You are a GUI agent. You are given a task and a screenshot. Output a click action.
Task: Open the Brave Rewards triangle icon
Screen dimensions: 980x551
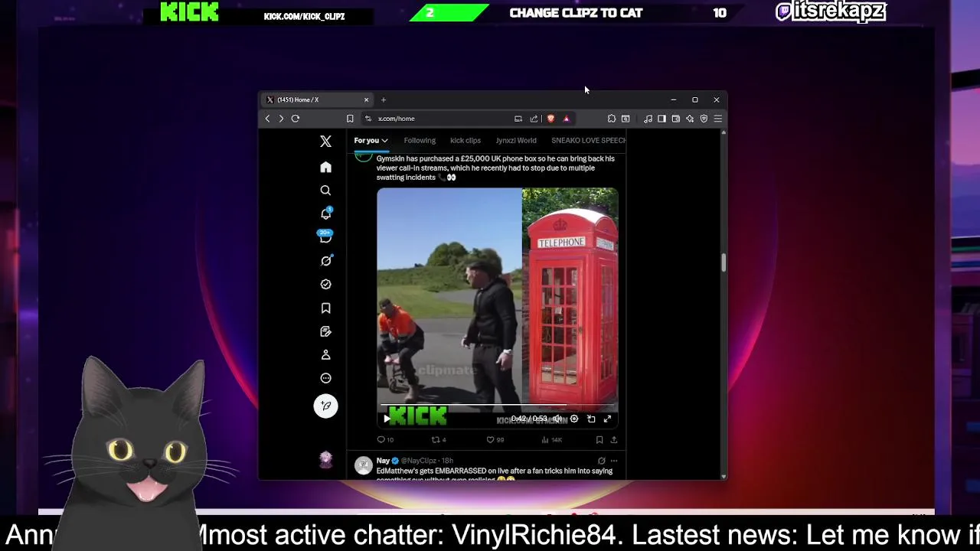(x=567, y=119)
